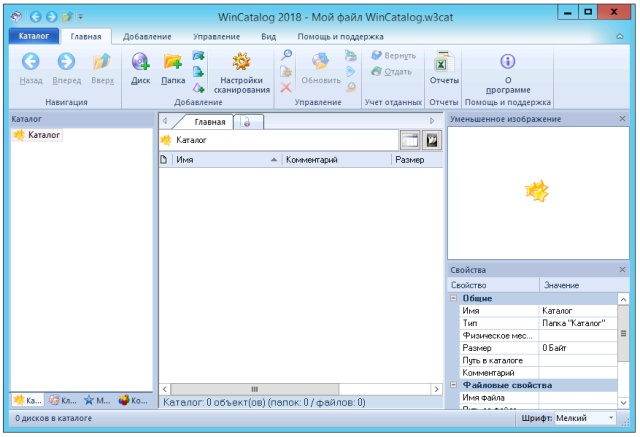The height and width of the screenshot is (437, 640).
Task: Click the Назад back arrow in ribbon
Action: (x=31, y=62)
